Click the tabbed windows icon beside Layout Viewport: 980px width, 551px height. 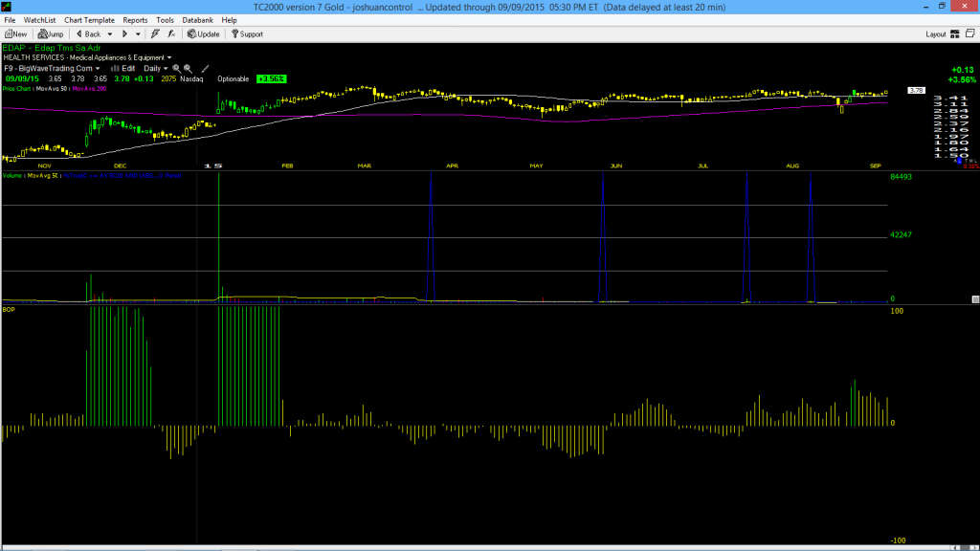click(970, 33)
